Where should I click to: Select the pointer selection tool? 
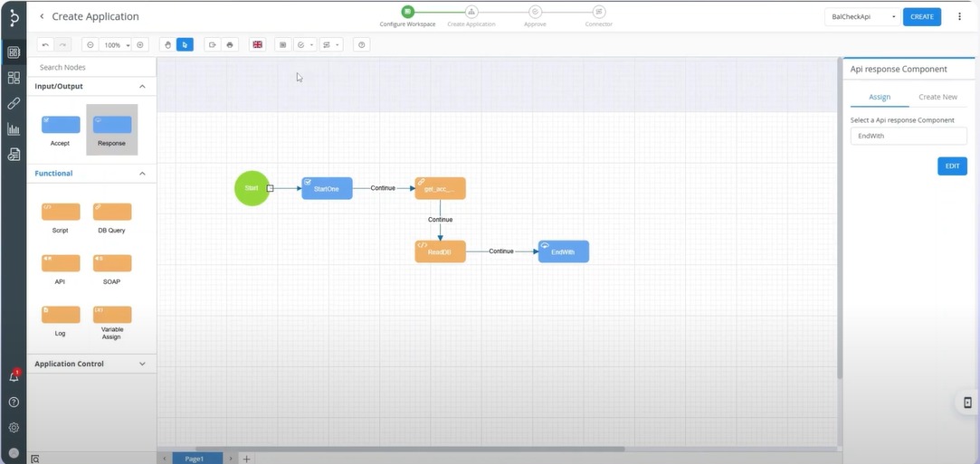coord(185,44)
